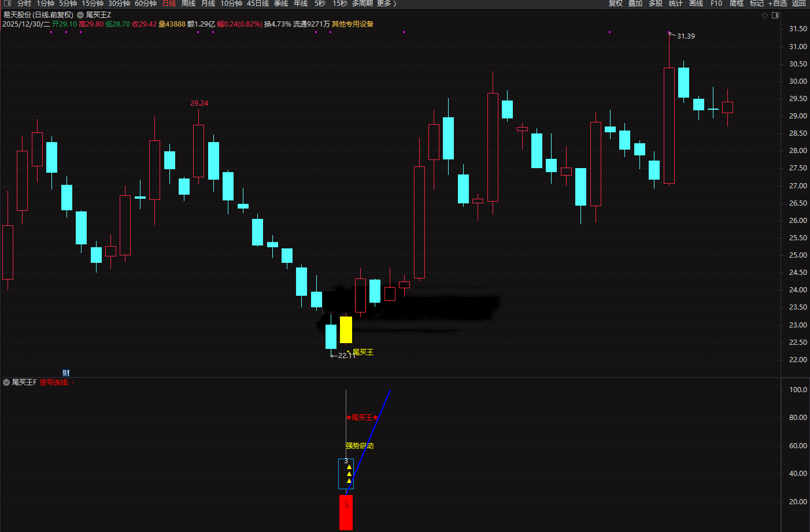The image size is (810, 532).
Task: Select the 15秒 period tab
Action: 340,3
